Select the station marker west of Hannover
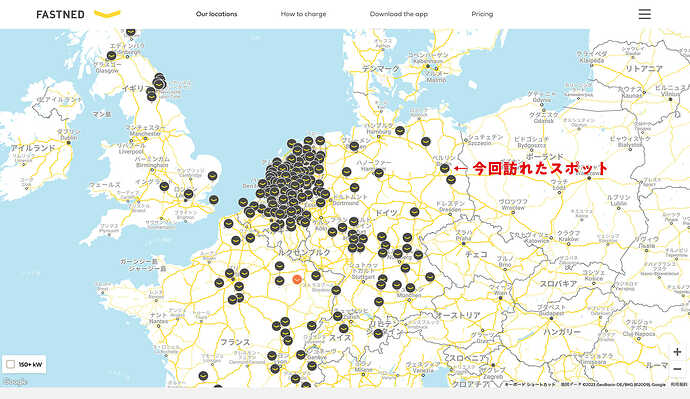Screen dimensions: 690x399 pyautogui.click(x=347, y=172)
